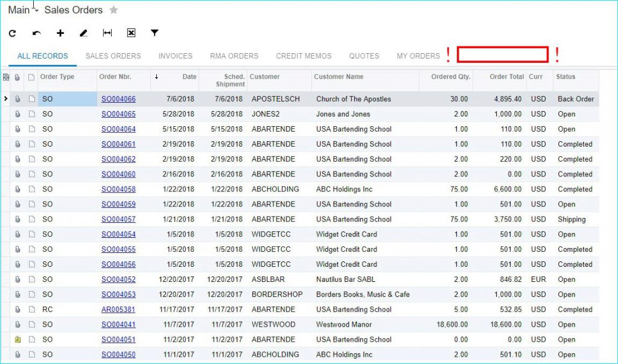This screenshot has width=618, height=364.
Task: Select the Nautilus Bar SABL cell
Action: [346, 279]
